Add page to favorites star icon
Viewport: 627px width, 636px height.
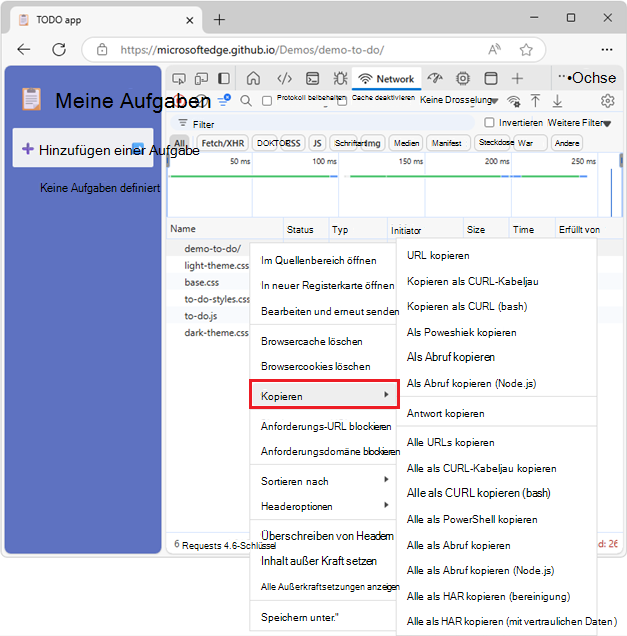(526, 49)
